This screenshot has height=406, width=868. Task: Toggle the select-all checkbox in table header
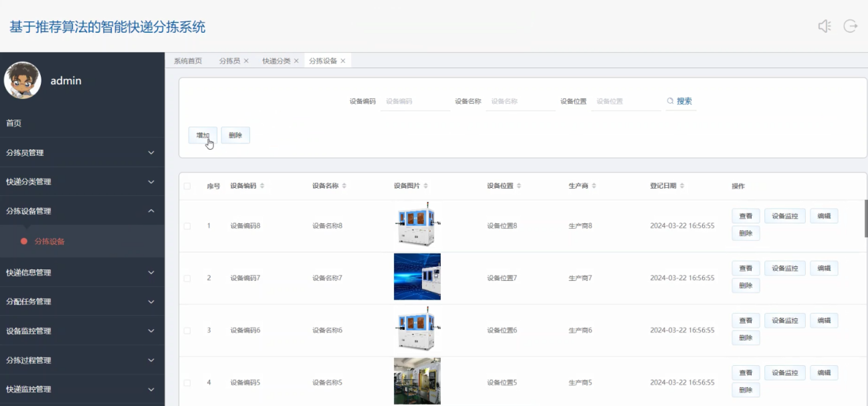(x=187, y=186)
